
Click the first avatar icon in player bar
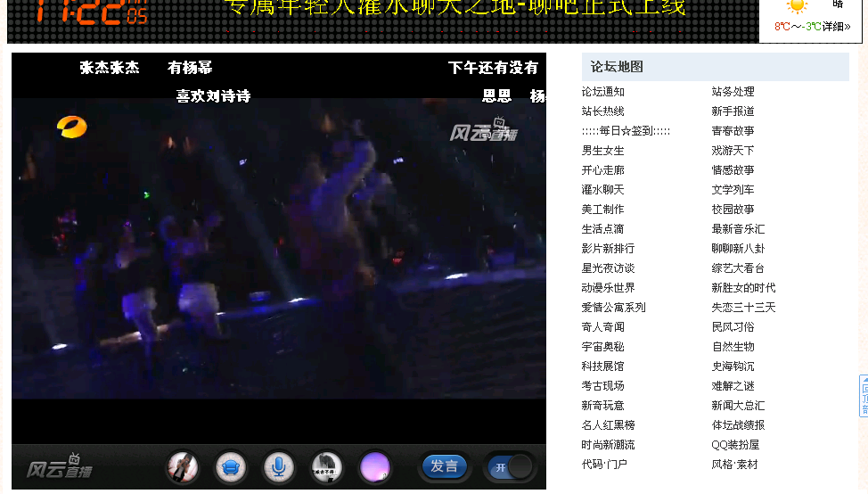183,466
